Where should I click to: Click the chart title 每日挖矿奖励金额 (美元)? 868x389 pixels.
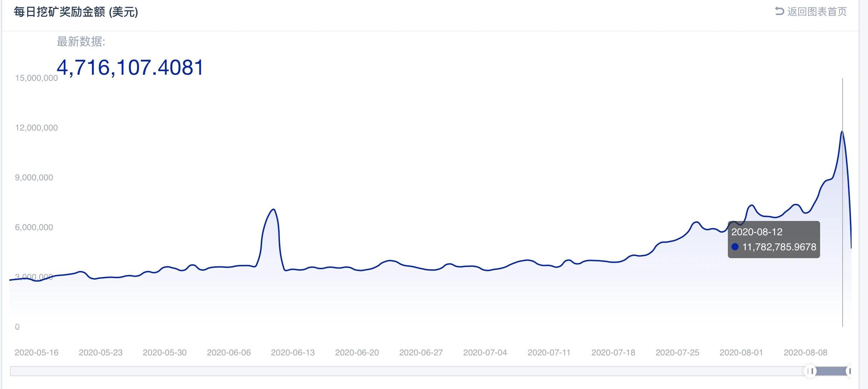click(76, 12)
